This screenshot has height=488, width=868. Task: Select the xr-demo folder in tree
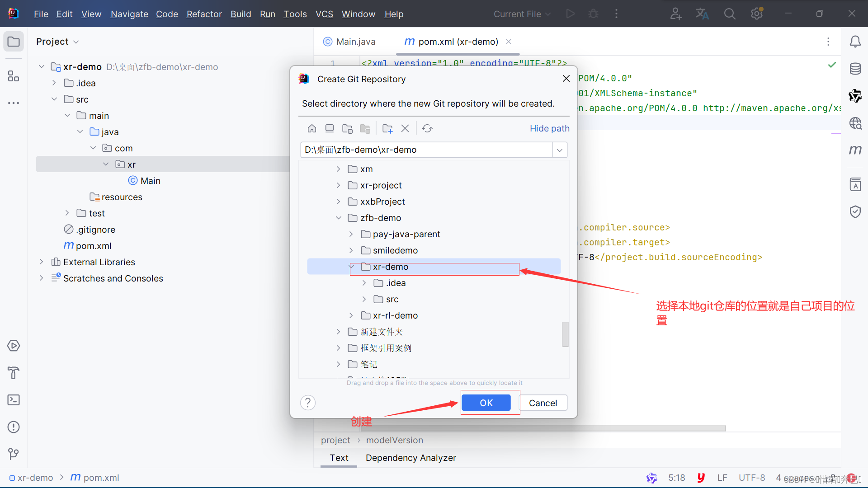click(x=390, y=266)
